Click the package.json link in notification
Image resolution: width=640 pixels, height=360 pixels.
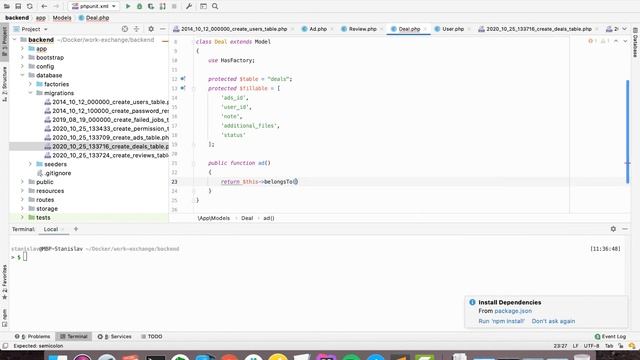pos(513,311)
